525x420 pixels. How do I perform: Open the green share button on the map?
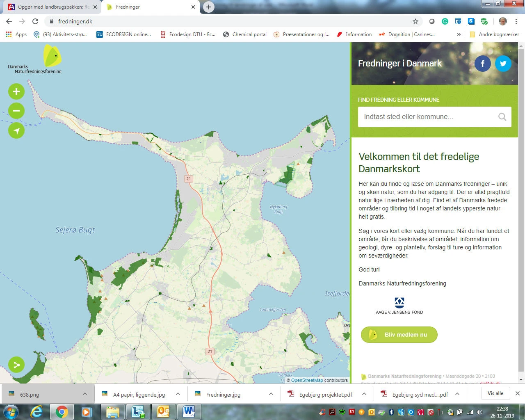[16, 365]
